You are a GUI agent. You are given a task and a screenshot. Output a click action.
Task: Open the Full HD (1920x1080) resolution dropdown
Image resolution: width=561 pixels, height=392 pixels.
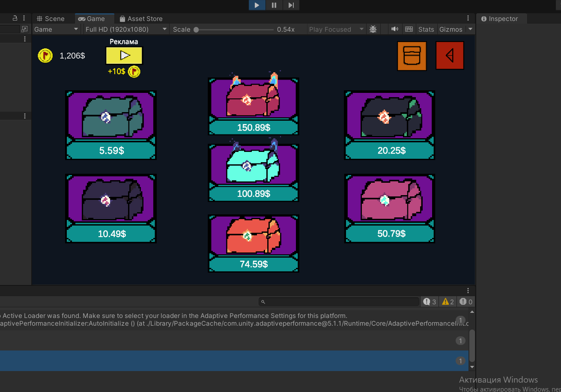click(x=126, y=29)
